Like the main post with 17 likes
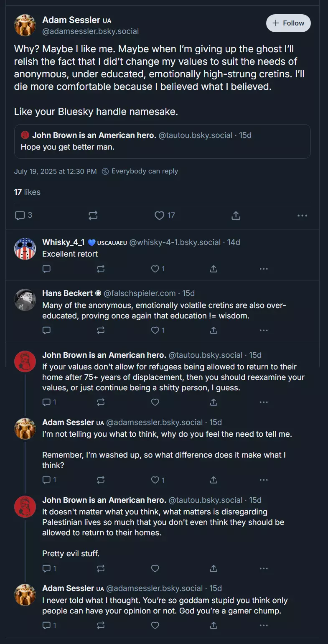 [x=165, y=216]
